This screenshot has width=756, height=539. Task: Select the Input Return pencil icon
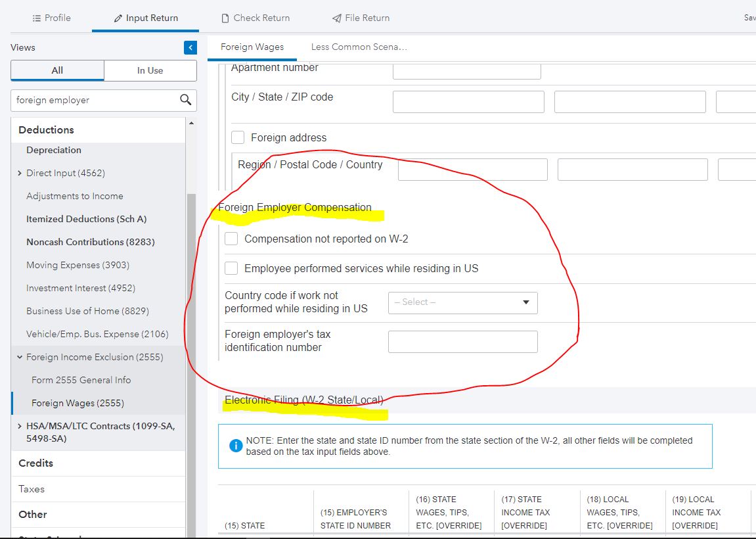pos(120,18)
